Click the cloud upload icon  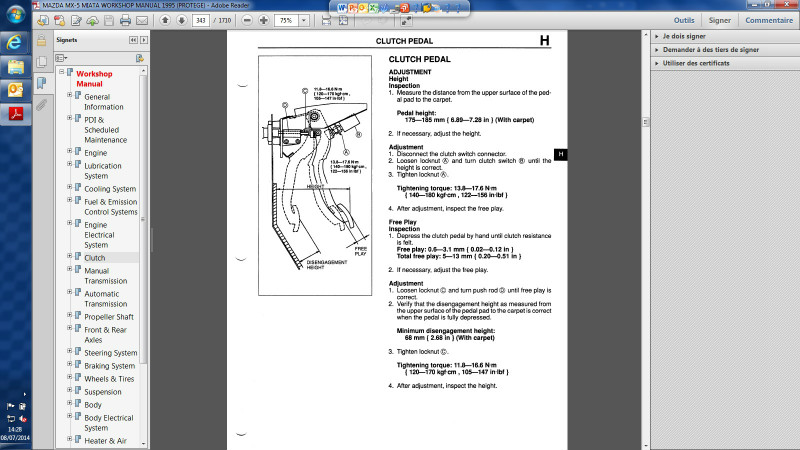tap(92, 20)
